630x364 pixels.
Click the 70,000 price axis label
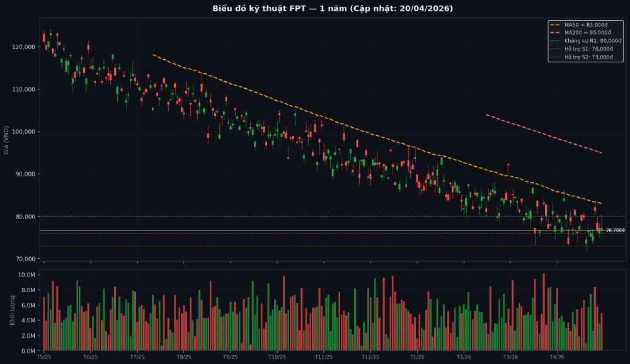click(25, 259)
